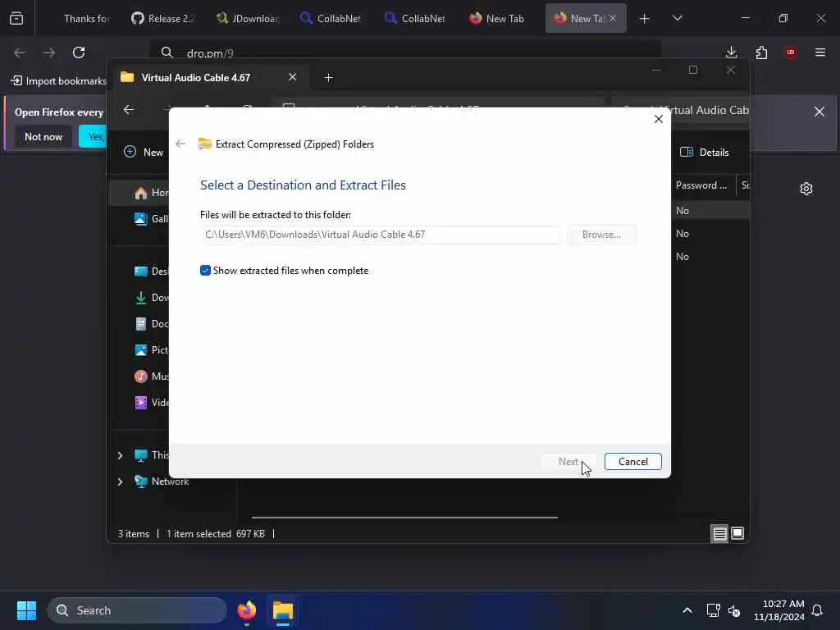
Task: Open a new Firefox tab
Action: (645, 19)
